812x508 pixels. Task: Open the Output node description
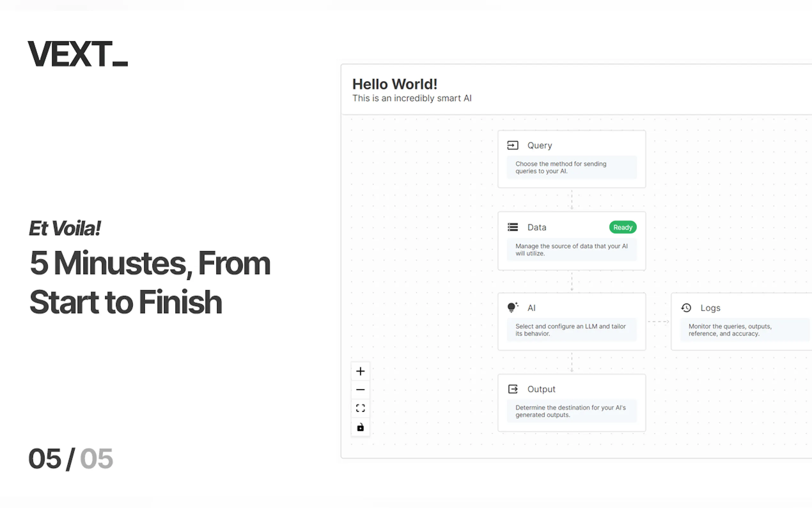pyautogui.click(x=571, y=411)
